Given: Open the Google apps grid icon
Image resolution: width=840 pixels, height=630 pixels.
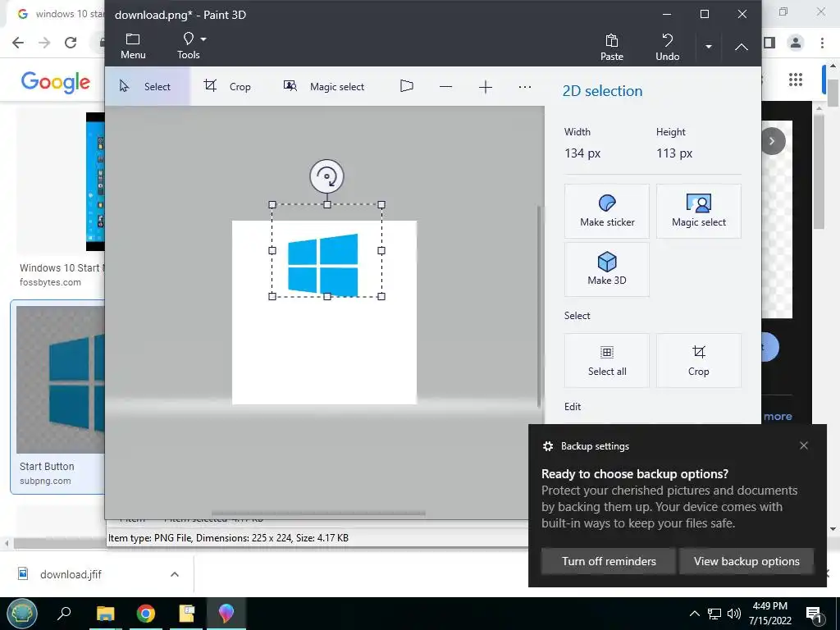Looking at the screenshot, I should point(796,80).
